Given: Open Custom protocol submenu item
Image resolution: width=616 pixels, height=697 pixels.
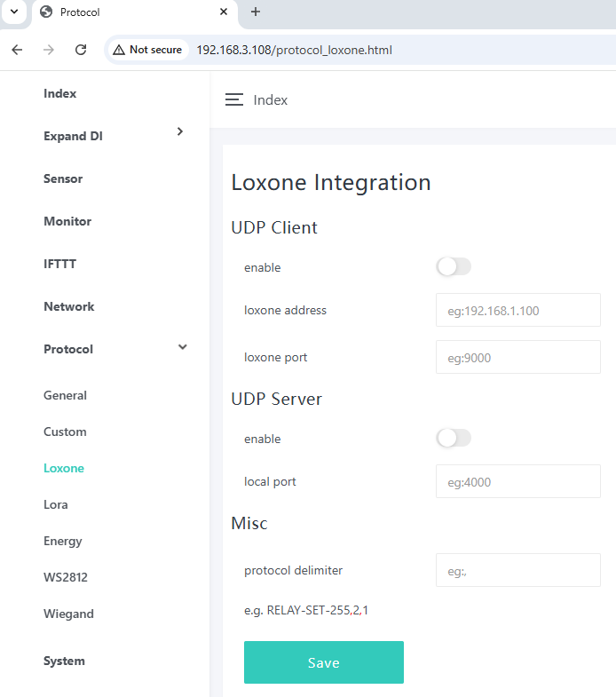Looking at the screenshot, I should [x=65, y=432].
